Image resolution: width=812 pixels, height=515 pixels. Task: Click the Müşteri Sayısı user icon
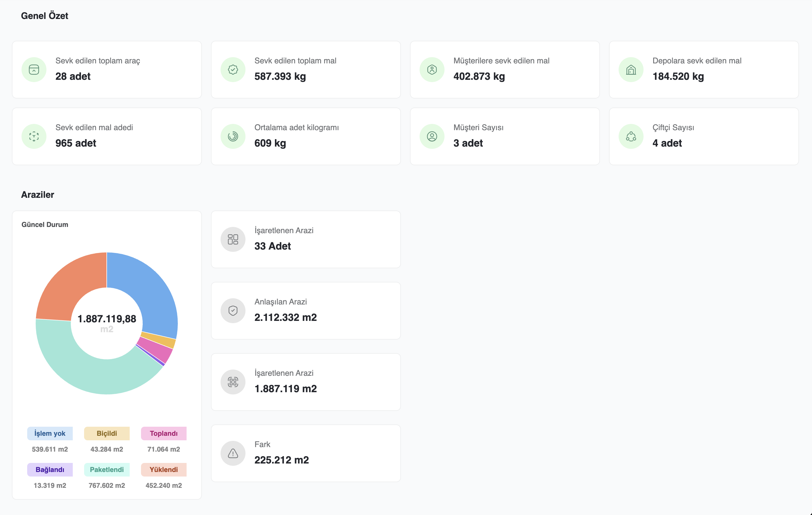432,136
